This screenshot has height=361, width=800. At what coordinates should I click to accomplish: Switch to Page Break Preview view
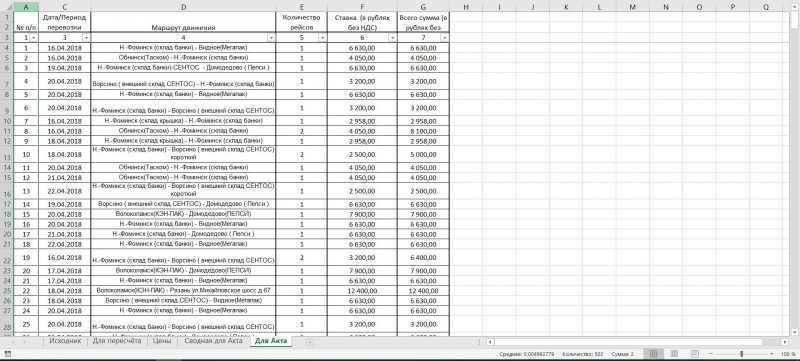[694, 353]
